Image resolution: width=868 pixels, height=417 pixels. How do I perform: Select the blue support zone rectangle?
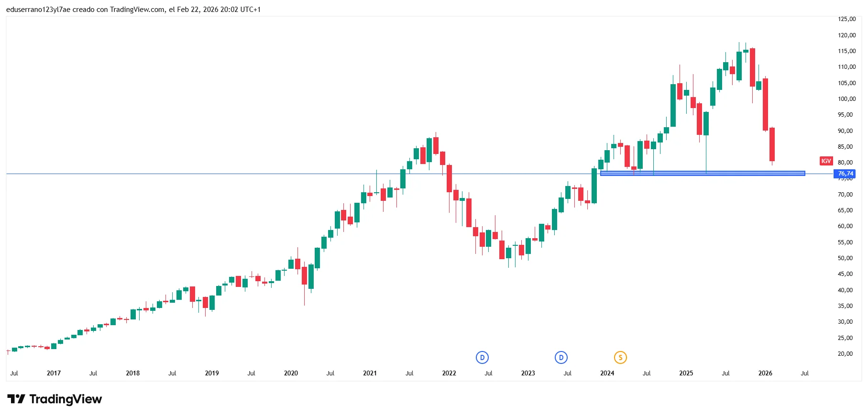702,173
